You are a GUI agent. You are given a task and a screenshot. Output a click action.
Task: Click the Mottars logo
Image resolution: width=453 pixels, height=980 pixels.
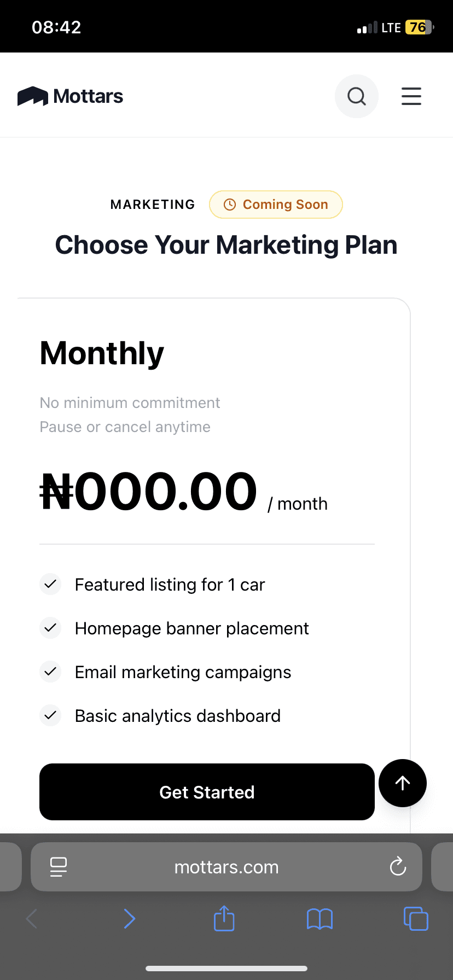[71, 96]
